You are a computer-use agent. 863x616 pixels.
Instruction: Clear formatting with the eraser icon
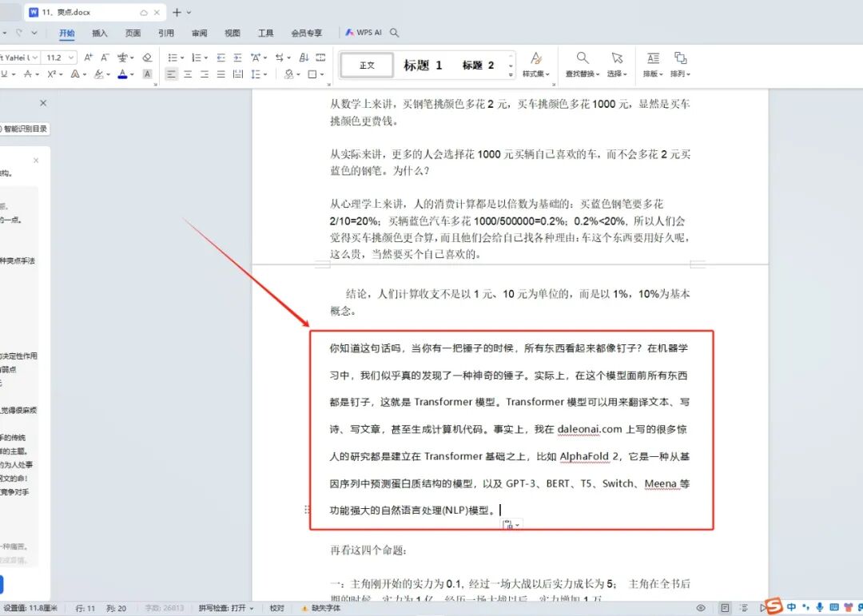click(x=147, y=58)
